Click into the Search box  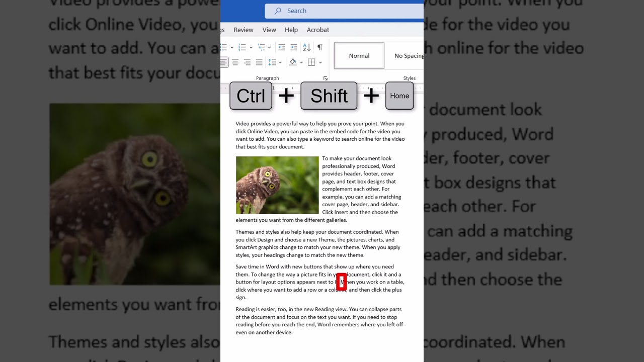(344, 11)
